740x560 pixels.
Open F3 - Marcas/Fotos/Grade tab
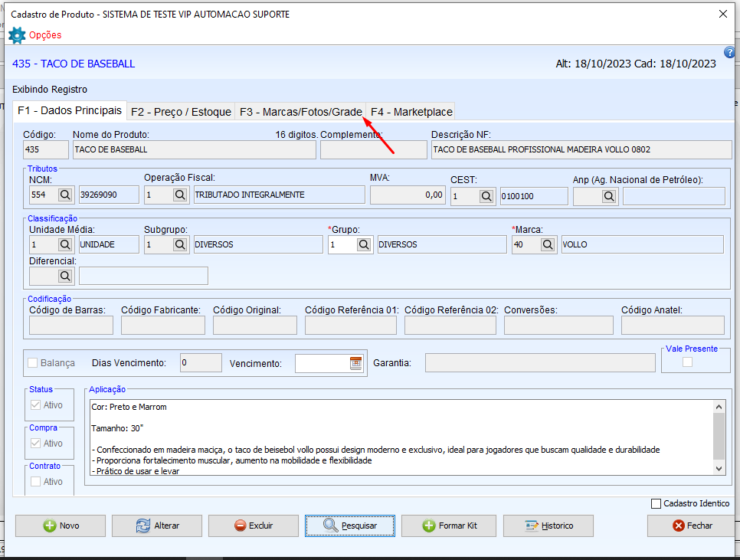300,112
